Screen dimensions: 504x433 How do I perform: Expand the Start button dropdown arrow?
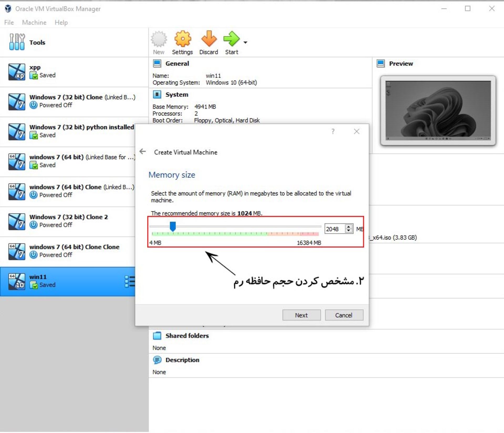click(x=245, y=42)
